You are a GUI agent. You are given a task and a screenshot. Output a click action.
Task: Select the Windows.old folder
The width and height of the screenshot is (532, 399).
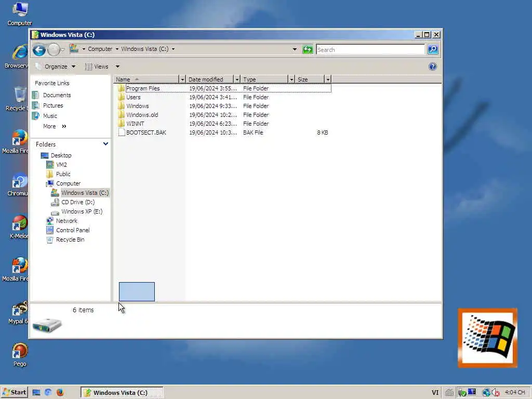(142, 115)
